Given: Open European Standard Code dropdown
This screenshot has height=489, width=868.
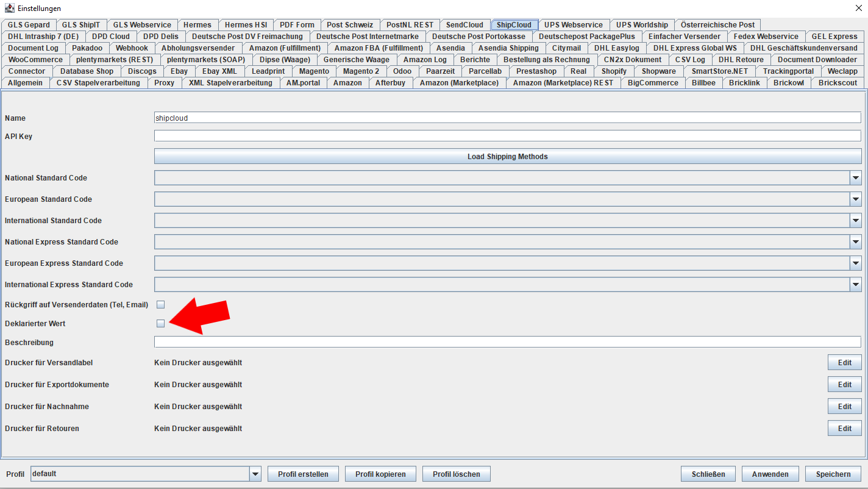Looking at the screenshot, I should point(856,199).
